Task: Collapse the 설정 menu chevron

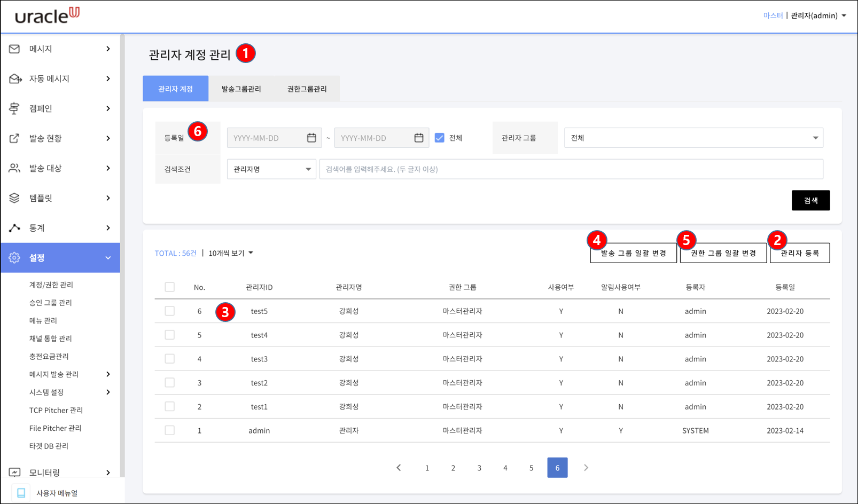Action: point(108,258)
